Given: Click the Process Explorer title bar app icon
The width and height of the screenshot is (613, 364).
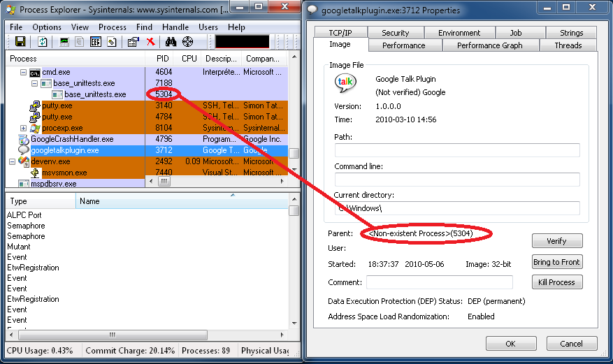Looking at the screenshot, I should [11, 10].
